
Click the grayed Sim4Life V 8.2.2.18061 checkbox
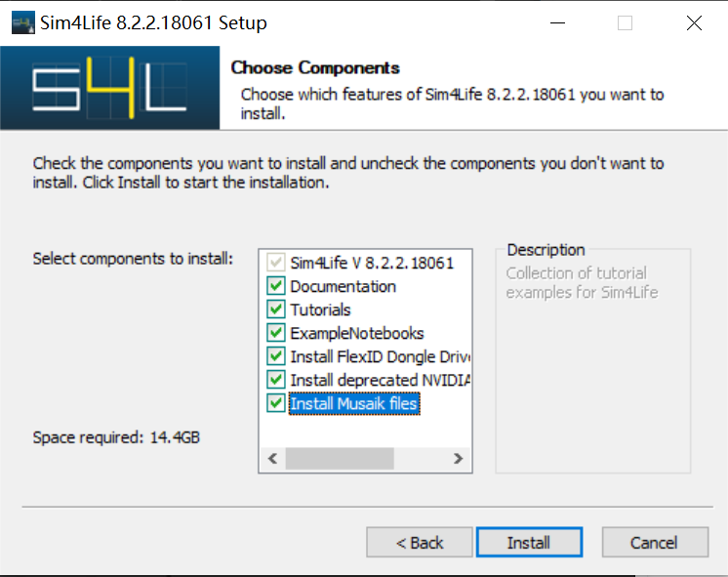[x=275, y=263]
